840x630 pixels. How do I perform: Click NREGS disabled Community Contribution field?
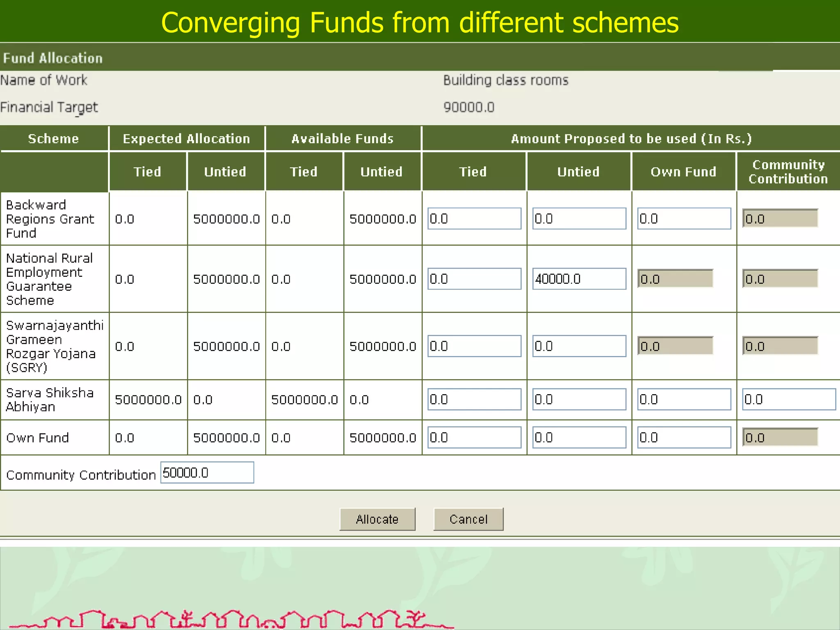780,279
